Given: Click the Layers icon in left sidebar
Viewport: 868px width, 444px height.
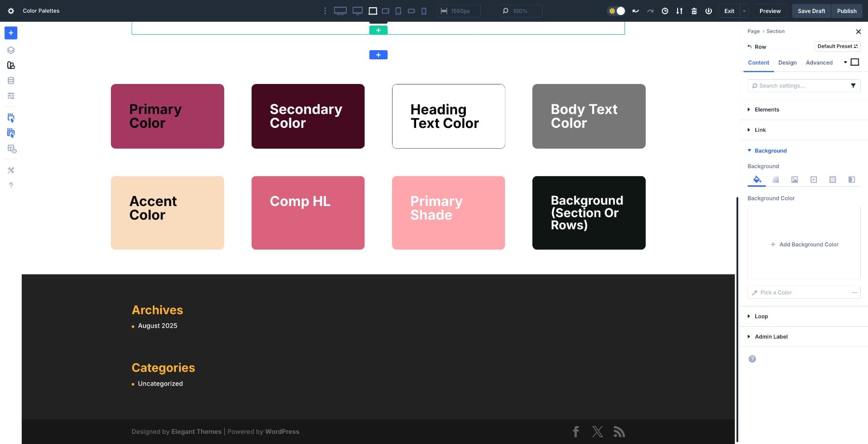Looking at the screenshot, I should coord(11,50).
